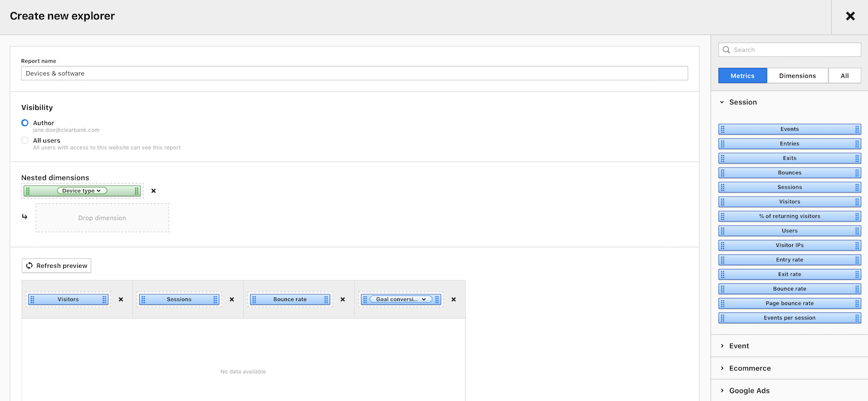Image resolution: width=868 pixels, height=401 pixels.
Task: Grab the Exit rate metric right drag handle
Action: (857, 274)
